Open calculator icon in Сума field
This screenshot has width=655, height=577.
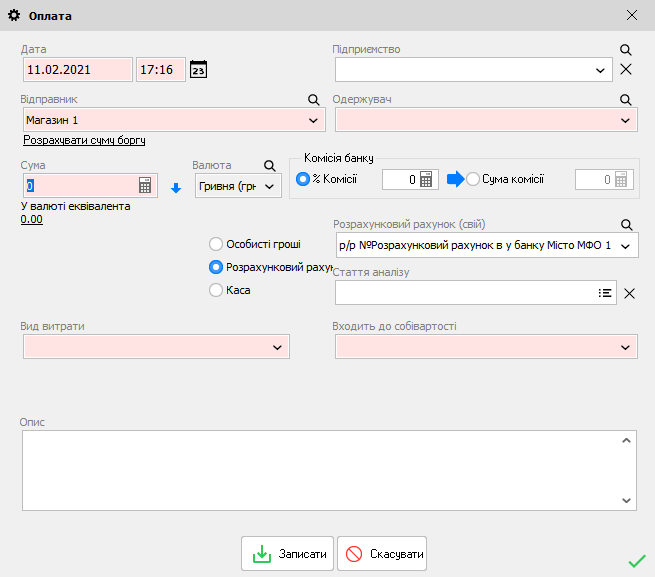click(145, 186)
